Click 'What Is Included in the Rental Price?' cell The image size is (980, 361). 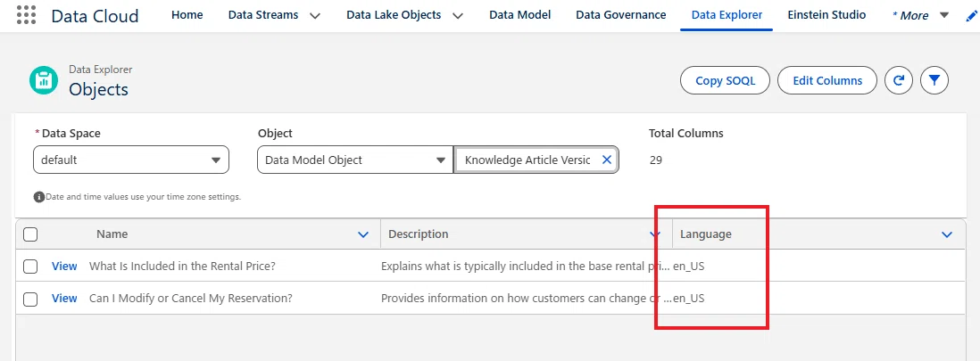(x=182, y=266)
